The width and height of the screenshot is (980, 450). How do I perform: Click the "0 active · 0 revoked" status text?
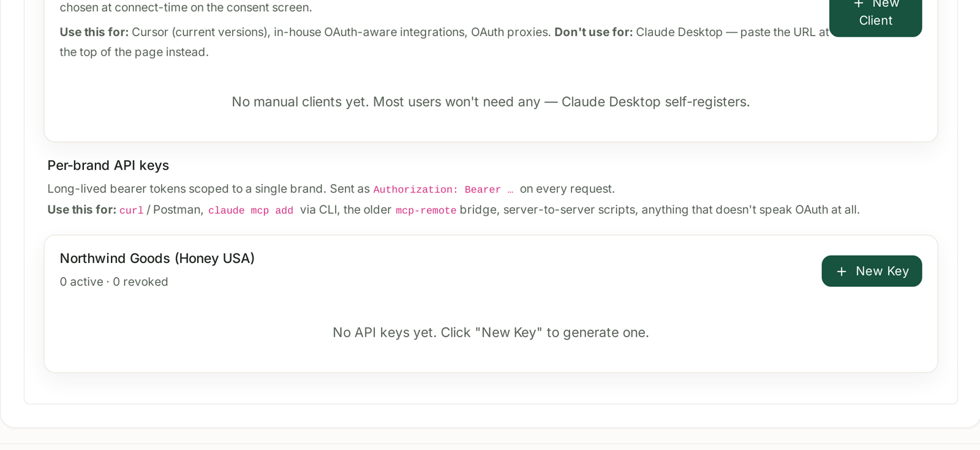114,282
